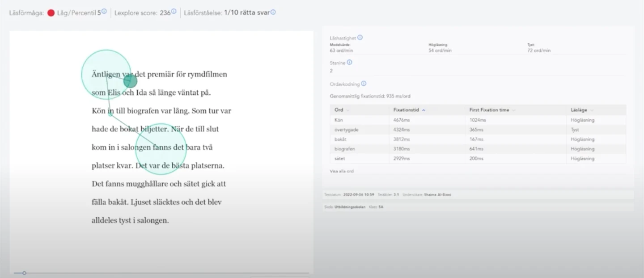Screen dimensions: 644x278
Task: Sort table by Fixationstid column
Action: point(409,110)
